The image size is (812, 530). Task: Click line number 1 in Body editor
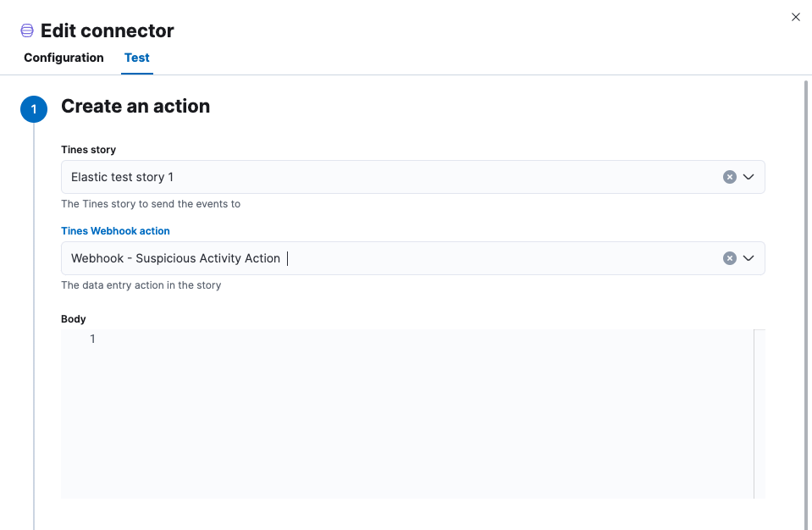(92, 339)
